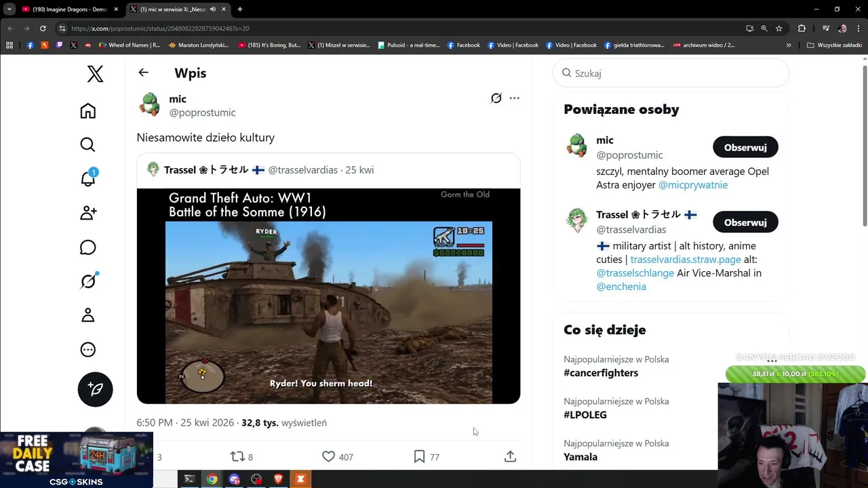The height and width of the screenshot is (488, 868).
Task: Open Notifications bell with 1 badge
Action: [88, 178]
